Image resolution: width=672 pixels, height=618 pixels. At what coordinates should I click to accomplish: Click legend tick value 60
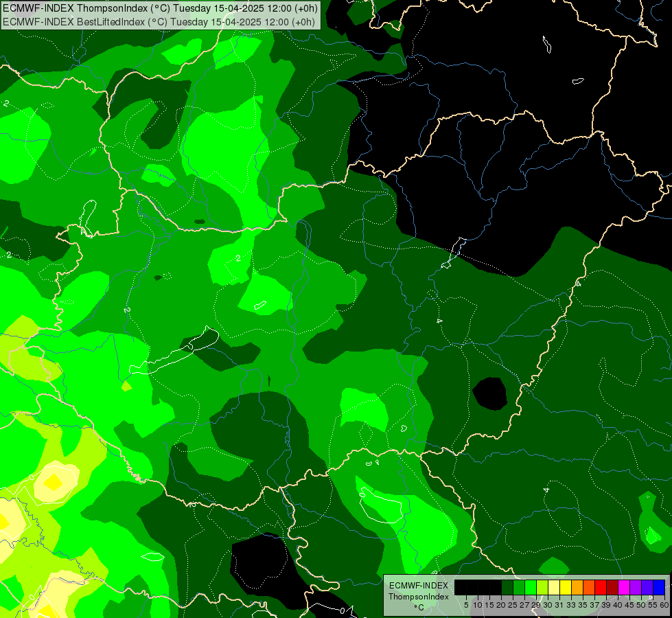(x=664, y=605)
